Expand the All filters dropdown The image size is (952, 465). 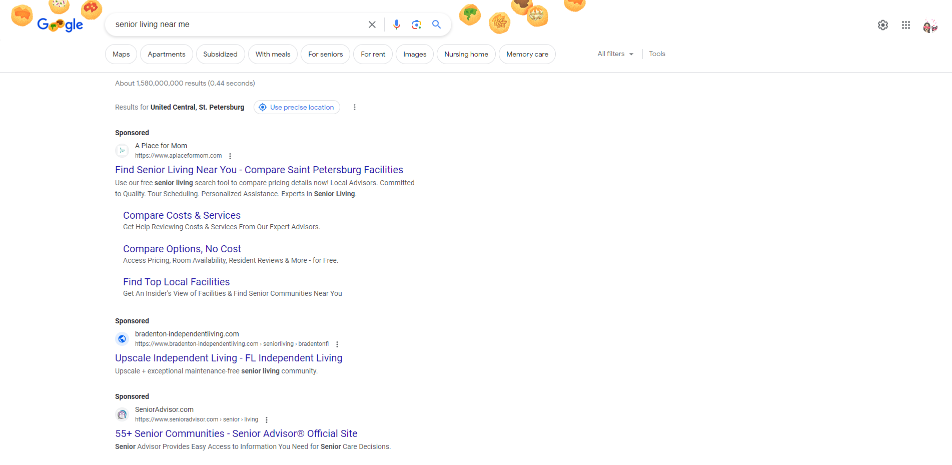615,54
